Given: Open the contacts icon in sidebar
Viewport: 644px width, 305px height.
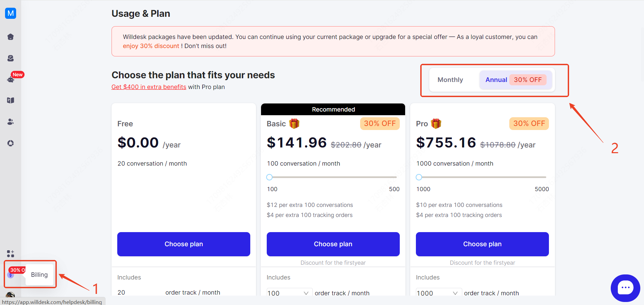Looking at the screenshot, I should 10,122.
